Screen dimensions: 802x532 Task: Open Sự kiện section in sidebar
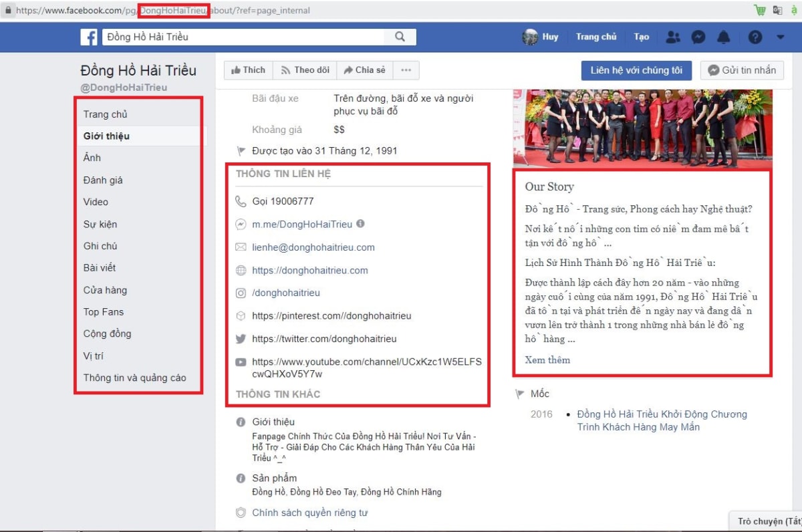point(100,224)
